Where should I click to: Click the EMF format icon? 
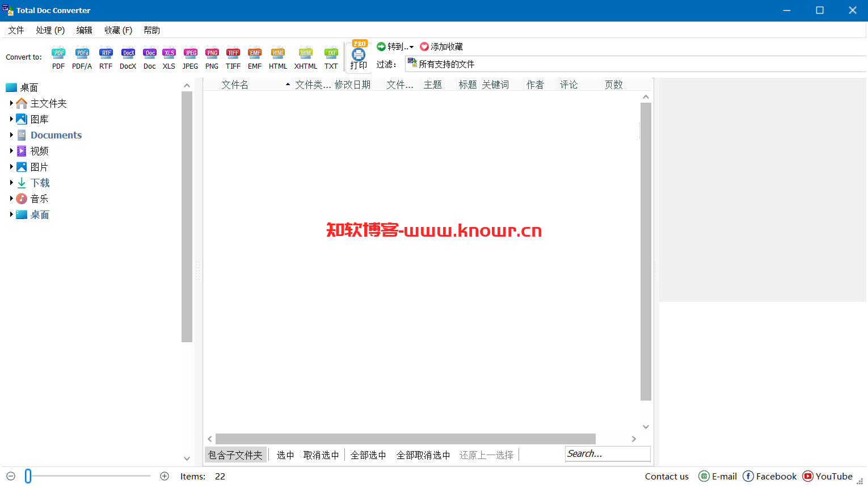tap(255, 58)
